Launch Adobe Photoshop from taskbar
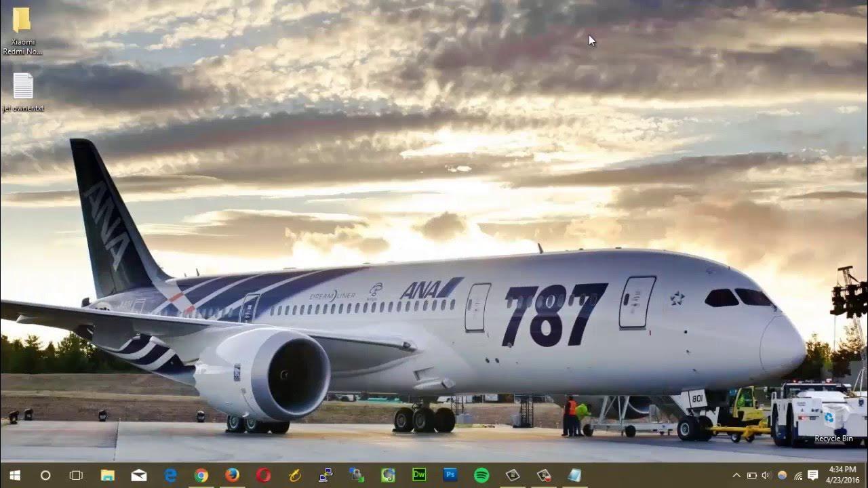Viewport: 868px width, 488px height. click(450, 475)
